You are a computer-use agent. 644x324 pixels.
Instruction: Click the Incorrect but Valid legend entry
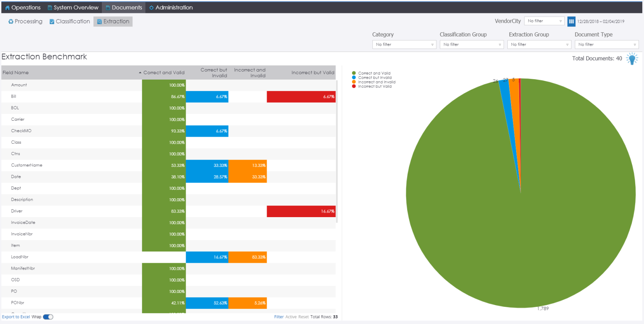375,86
